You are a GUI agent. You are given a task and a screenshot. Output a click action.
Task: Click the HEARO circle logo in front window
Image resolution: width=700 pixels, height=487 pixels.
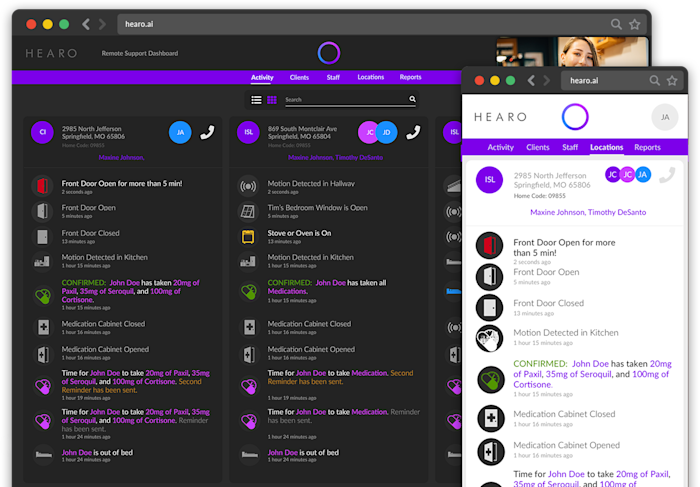pos(575,117)
